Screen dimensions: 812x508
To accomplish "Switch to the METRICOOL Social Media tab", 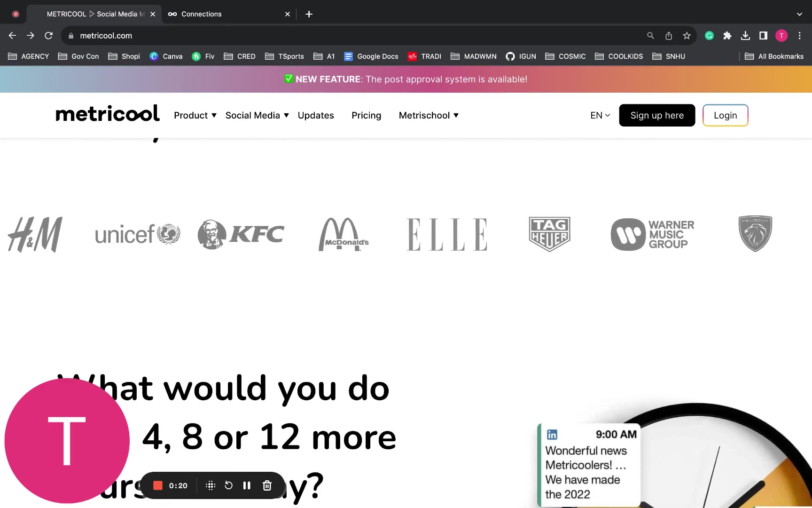I will pyautogui.click(x=94, y=14).
